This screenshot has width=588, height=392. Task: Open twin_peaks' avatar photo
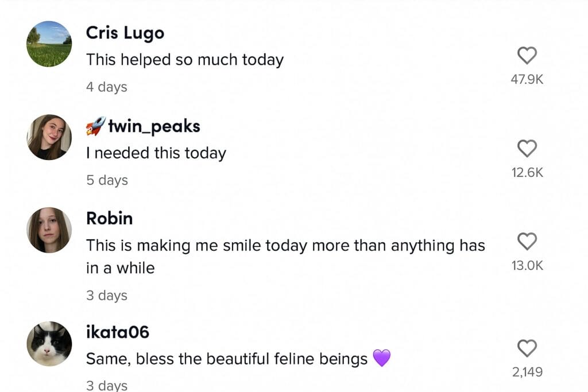coord(49,137)
